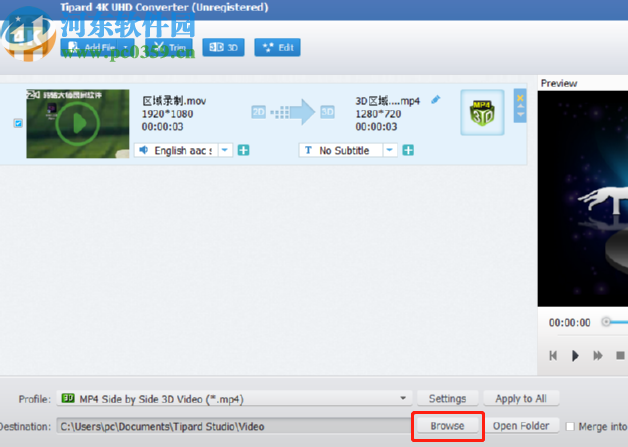Click the Apply to All button
The height and width of the screenshot is (447, 628).
(x=521, y=399)
